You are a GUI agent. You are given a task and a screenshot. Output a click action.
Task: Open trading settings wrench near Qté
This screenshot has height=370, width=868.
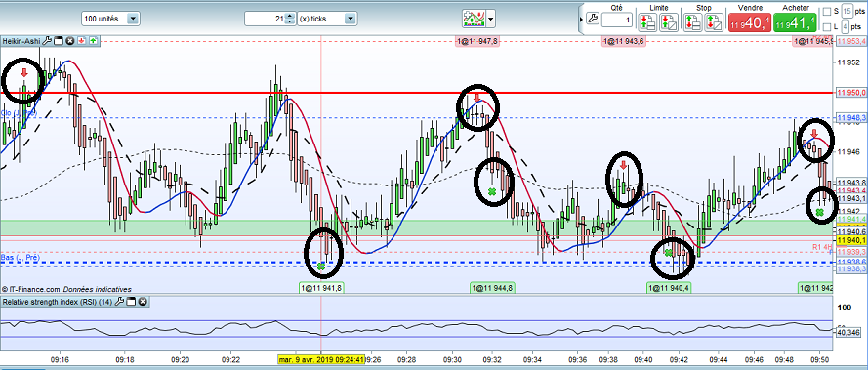tap(592, 19)
